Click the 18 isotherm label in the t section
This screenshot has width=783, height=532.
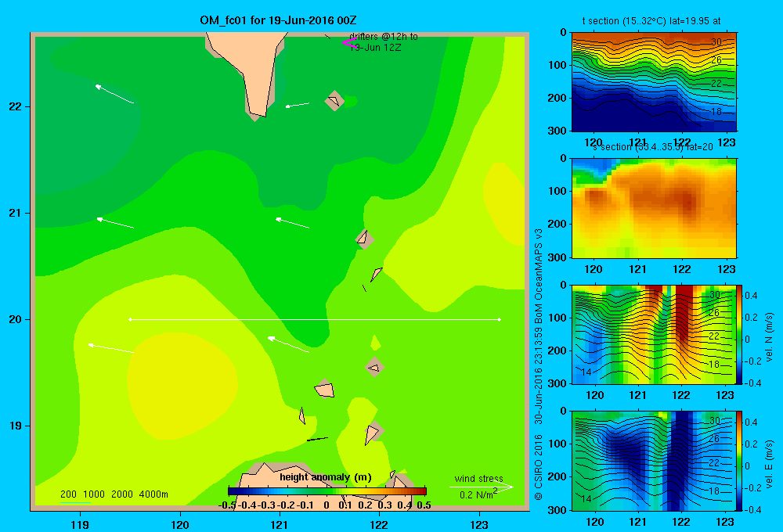(x=716, y=112)
